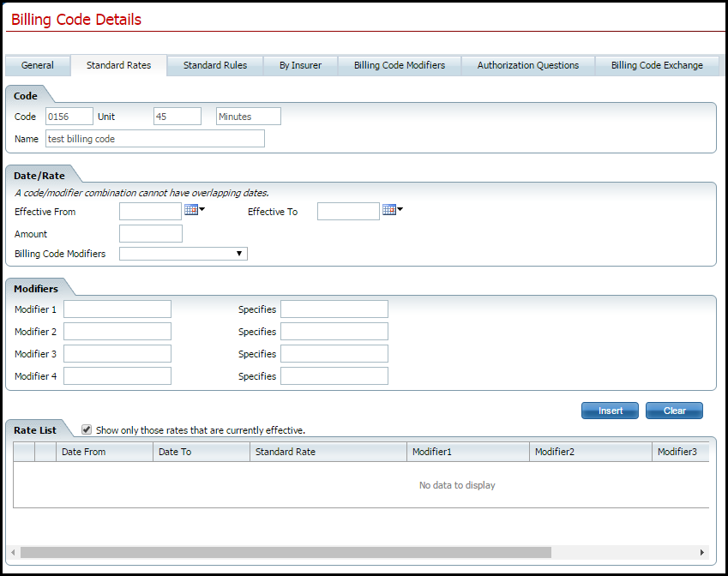The image size is (728, 576).
Task: Open the Effective To calendar picker icon
Action: coord(389,210)
